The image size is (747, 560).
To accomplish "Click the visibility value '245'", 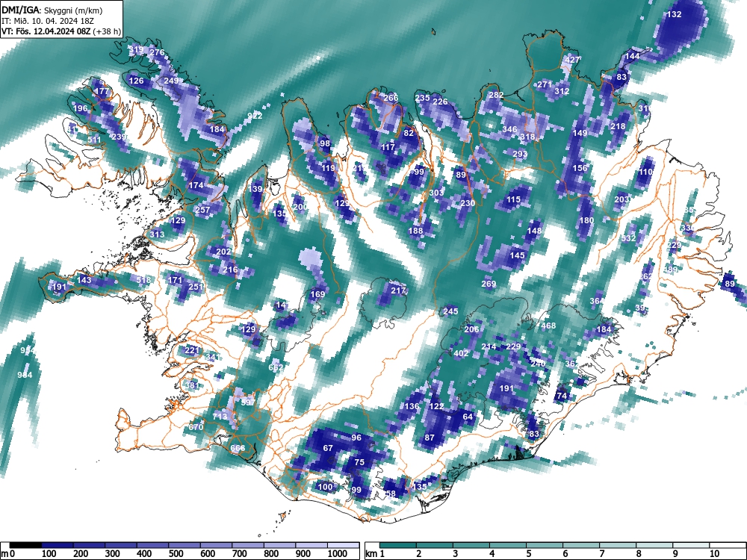I will 450,311.
